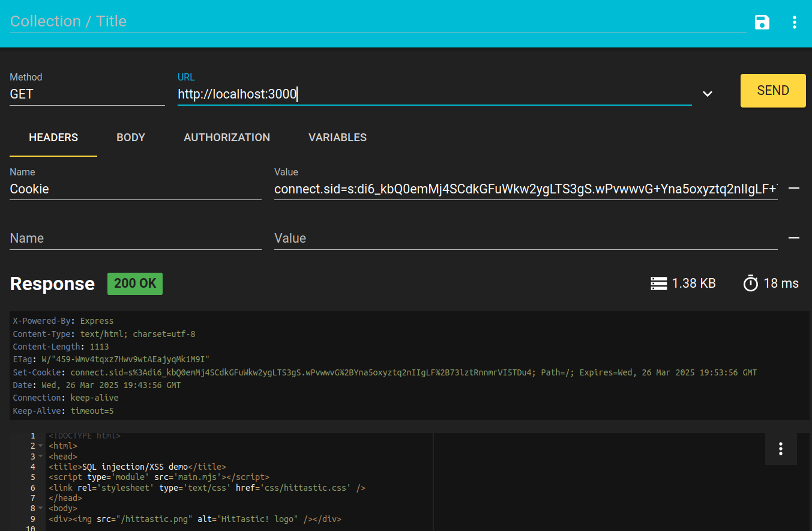This screenshot has width=812, height=531.
Task: Select the Content-Length: 1113 line
Action: 61,347
